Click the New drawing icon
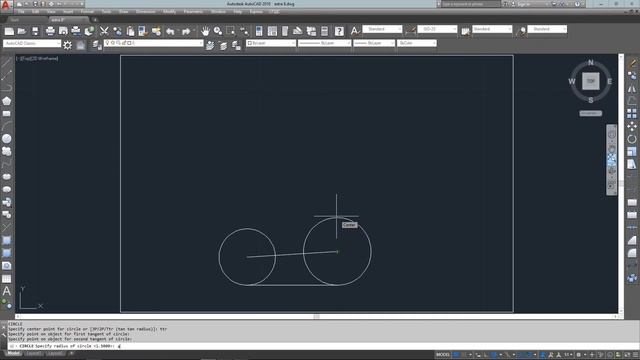Screen dimensions: 640x360 9,31
